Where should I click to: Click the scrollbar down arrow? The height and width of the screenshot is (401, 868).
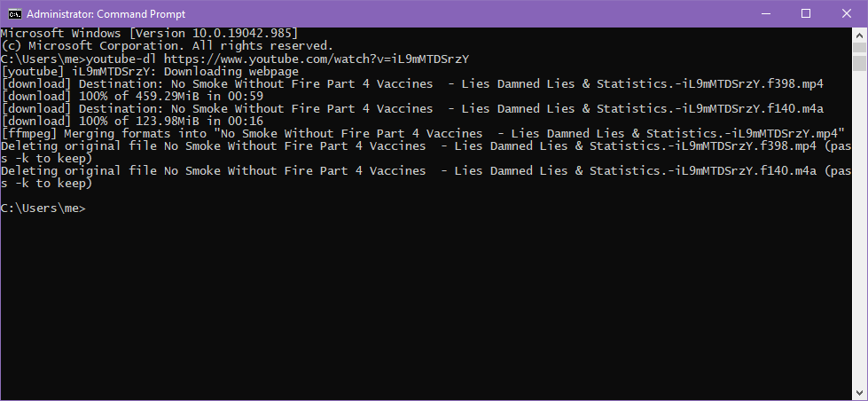(859, 394)
